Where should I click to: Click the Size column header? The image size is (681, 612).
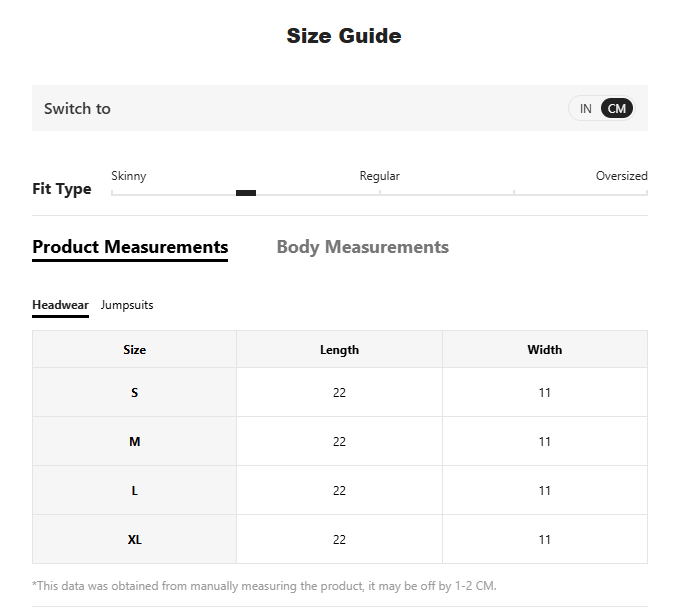pyautogui.click(x=134, y=350)
